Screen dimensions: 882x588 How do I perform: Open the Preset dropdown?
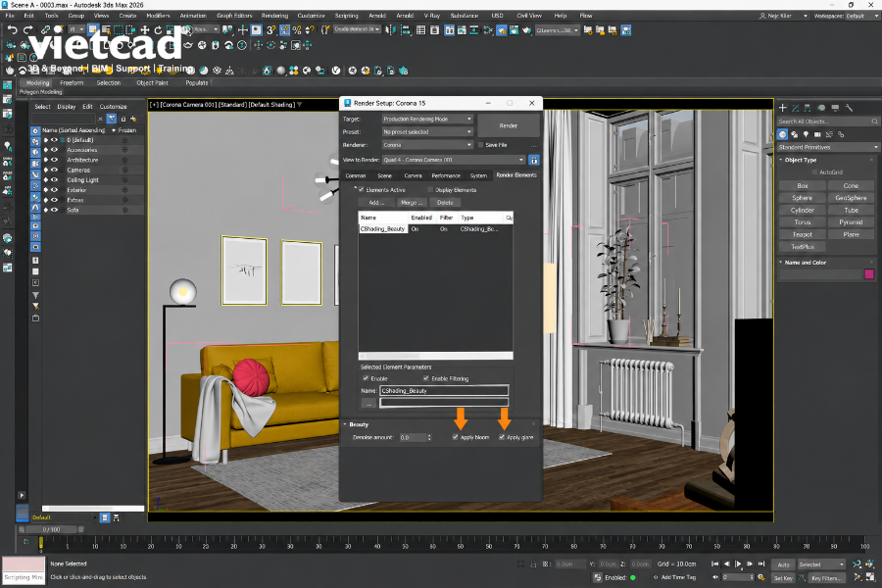tap(427, 131)
